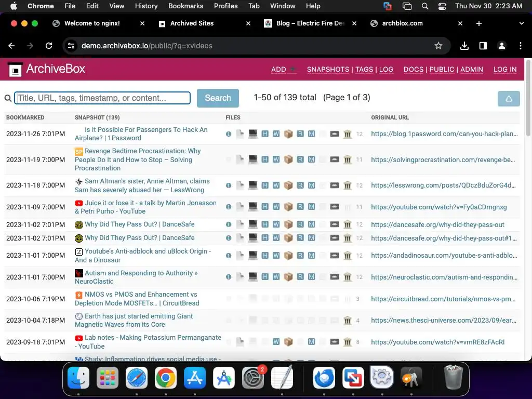
Task: Open 'NMOS vs PMOS and Enhancement' snapshot title
Action: point(137,299)
